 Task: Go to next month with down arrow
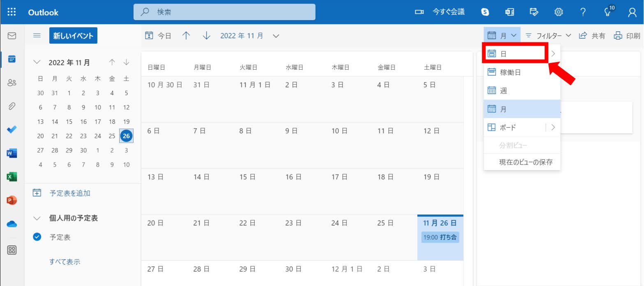pyautogui.click(x=206, y=36)
